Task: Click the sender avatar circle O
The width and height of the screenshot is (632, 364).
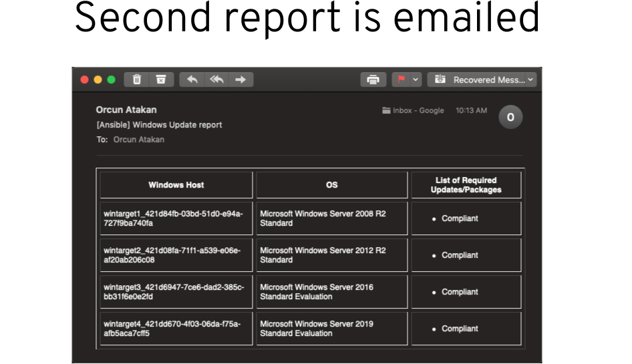Action: coord(510,117)
